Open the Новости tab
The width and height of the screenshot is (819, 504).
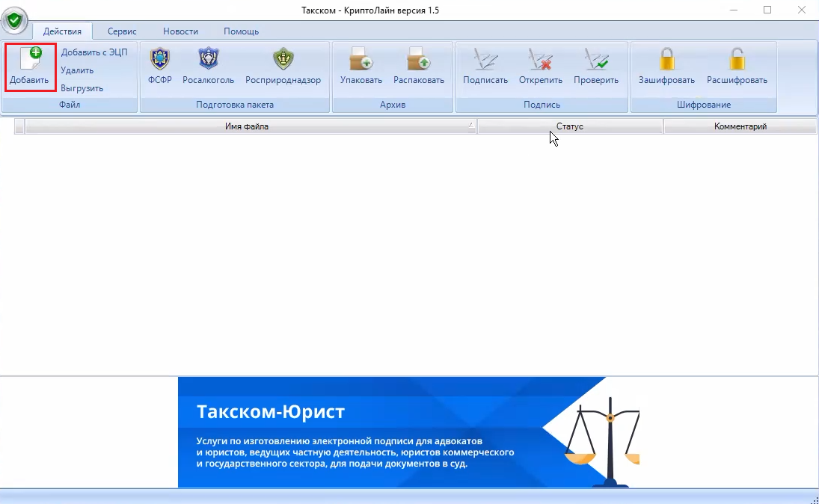[x=180, y=31]
